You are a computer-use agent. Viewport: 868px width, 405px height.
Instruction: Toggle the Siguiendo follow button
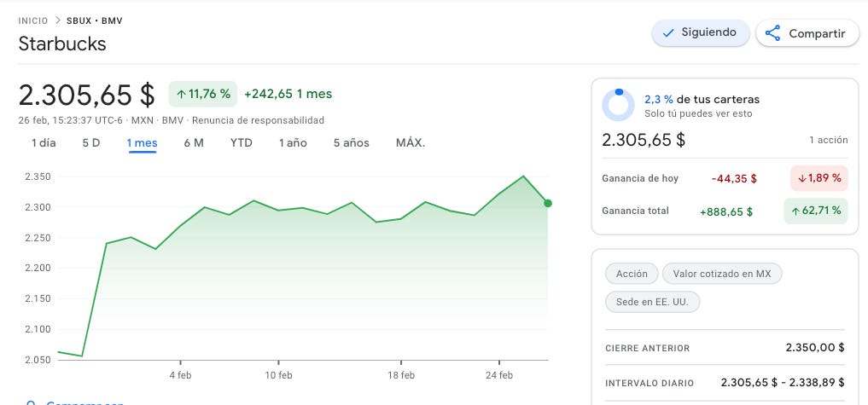(700, 32)
